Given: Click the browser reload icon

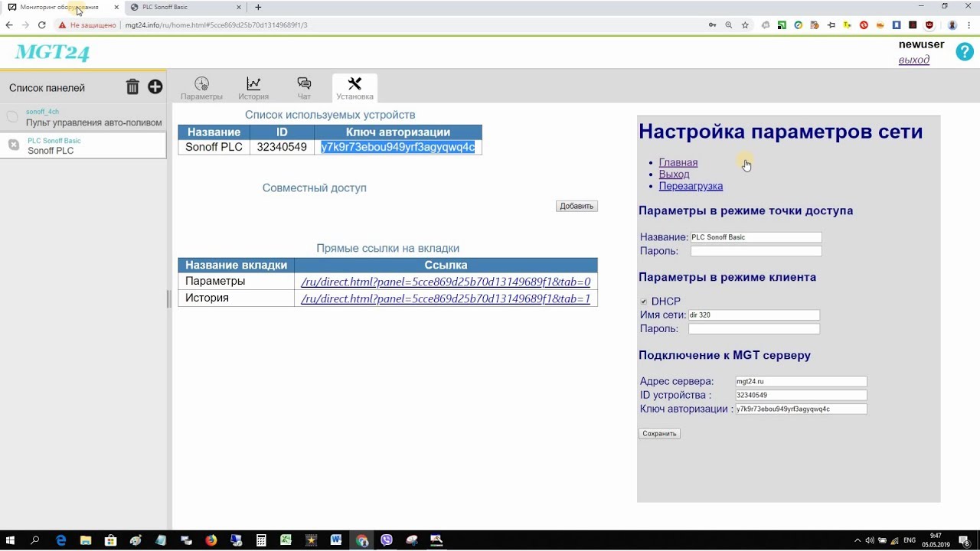Looking at the screenshot, I should pos(42,25).
